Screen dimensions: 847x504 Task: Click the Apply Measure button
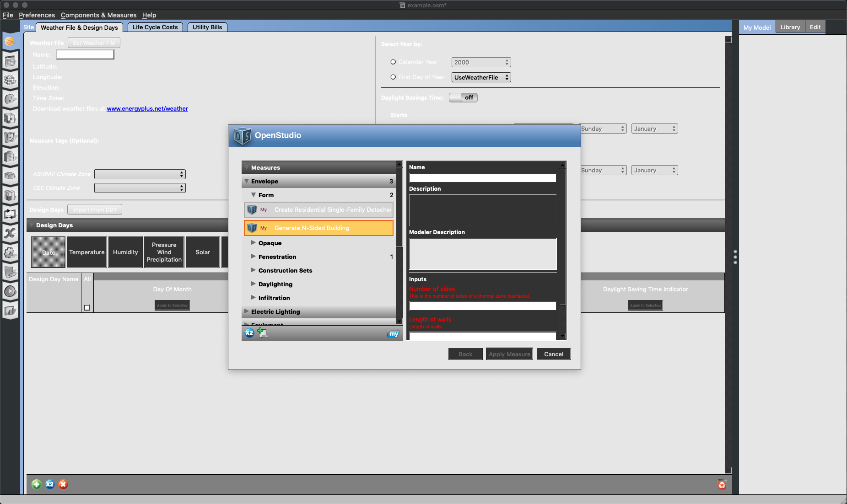point(509,354)
